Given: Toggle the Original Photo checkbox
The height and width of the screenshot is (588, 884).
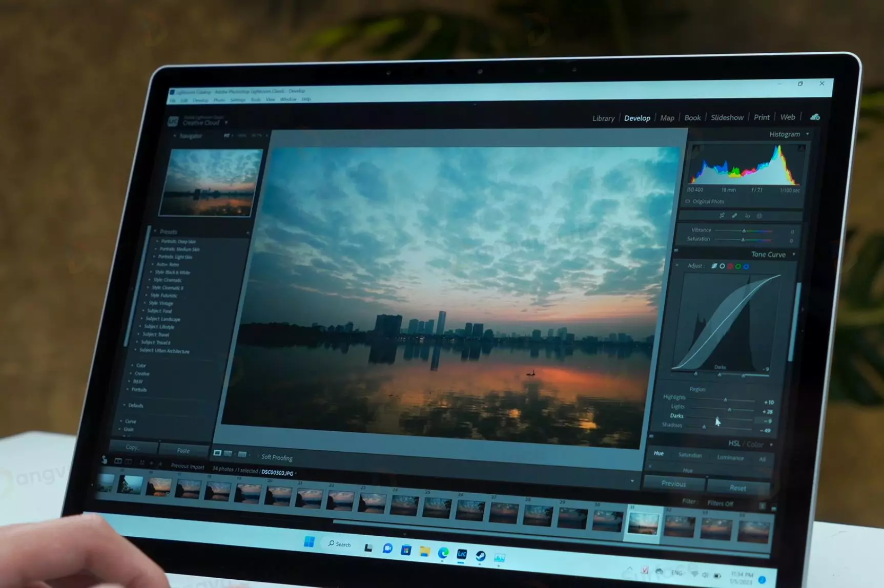Looking at the screenshot, I should [688, 201].
